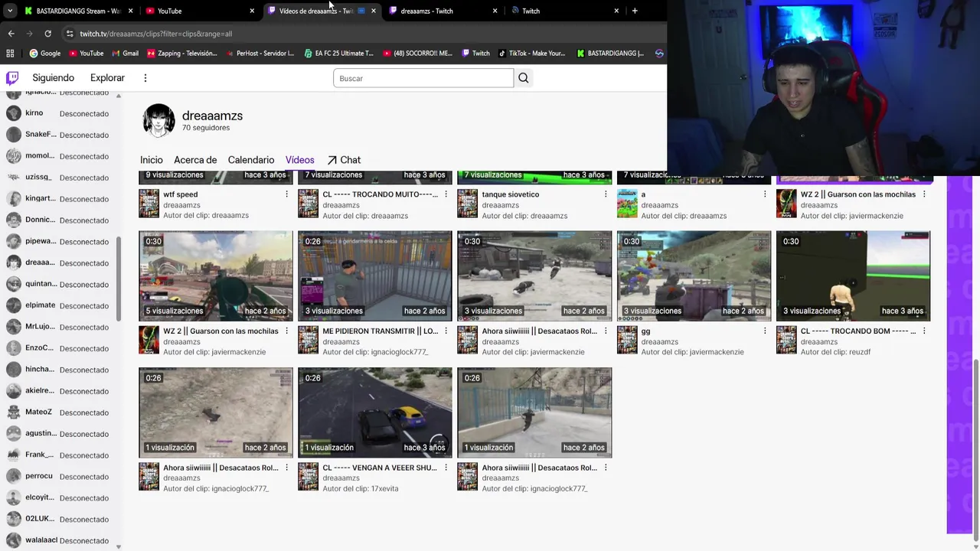Click game box art beside "ME PIDIERON TRANSMITIR" clip

(x=308, y=340)
